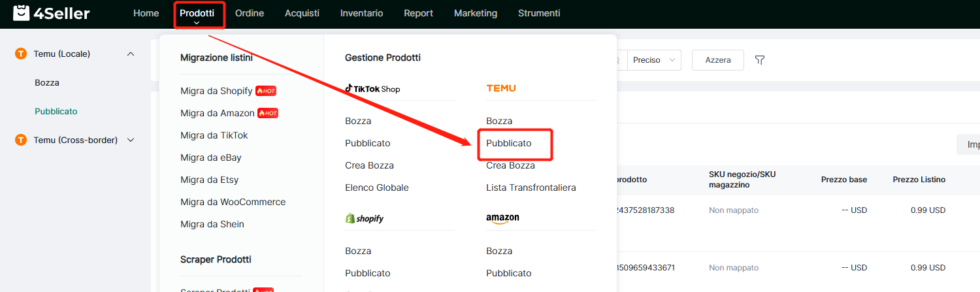Open the Inventario menu
Screen dimensions: 980x292
pos(361,13)
